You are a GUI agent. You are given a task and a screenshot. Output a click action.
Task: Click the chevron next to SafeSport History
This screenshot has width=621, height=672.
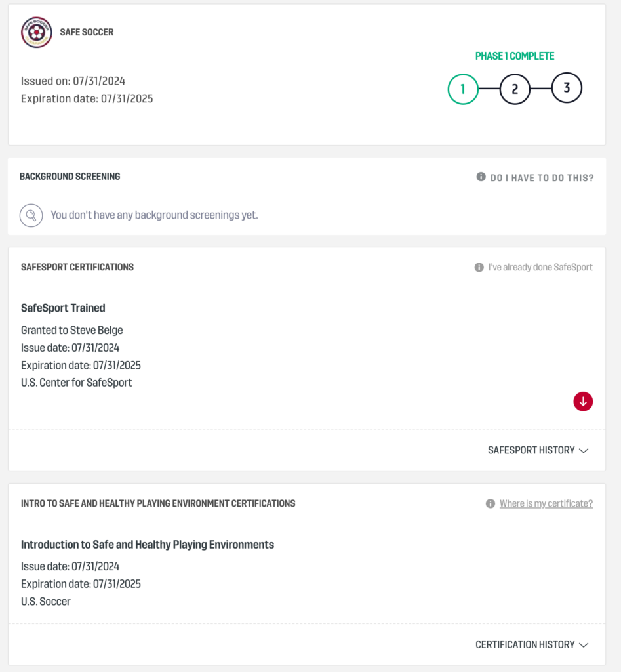click(x=584, y=451)
